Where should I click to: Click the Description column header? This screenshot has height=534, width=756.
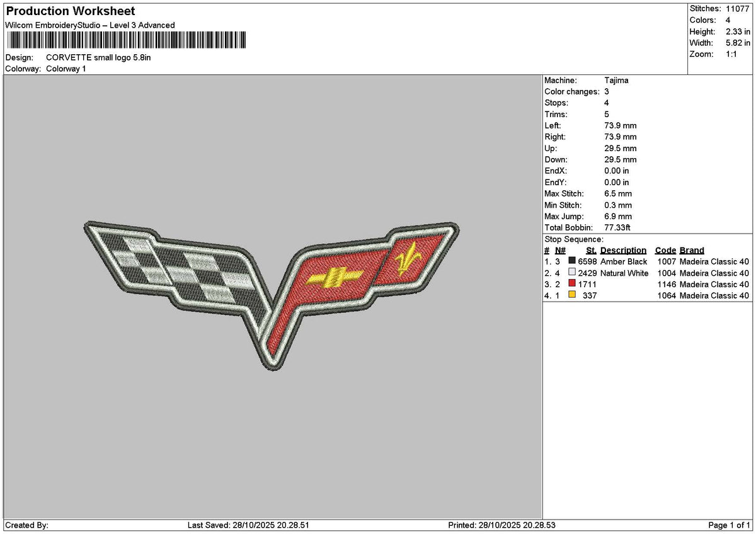(623, 251)
